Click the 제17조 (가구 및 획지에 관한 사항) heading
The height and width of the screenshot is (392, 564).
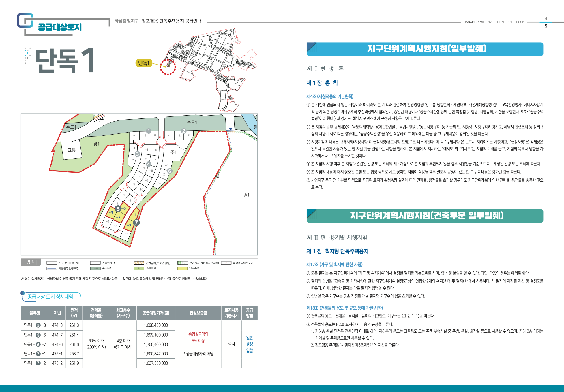tap(334, 264)
